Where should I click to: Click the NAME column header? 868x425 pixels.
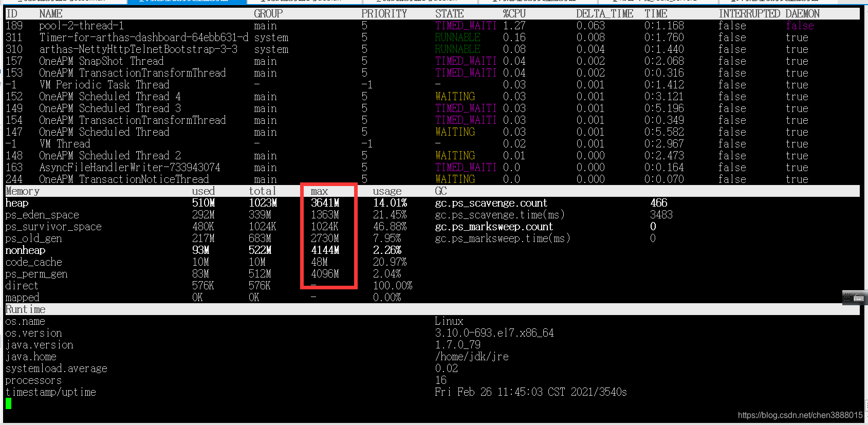51,14
